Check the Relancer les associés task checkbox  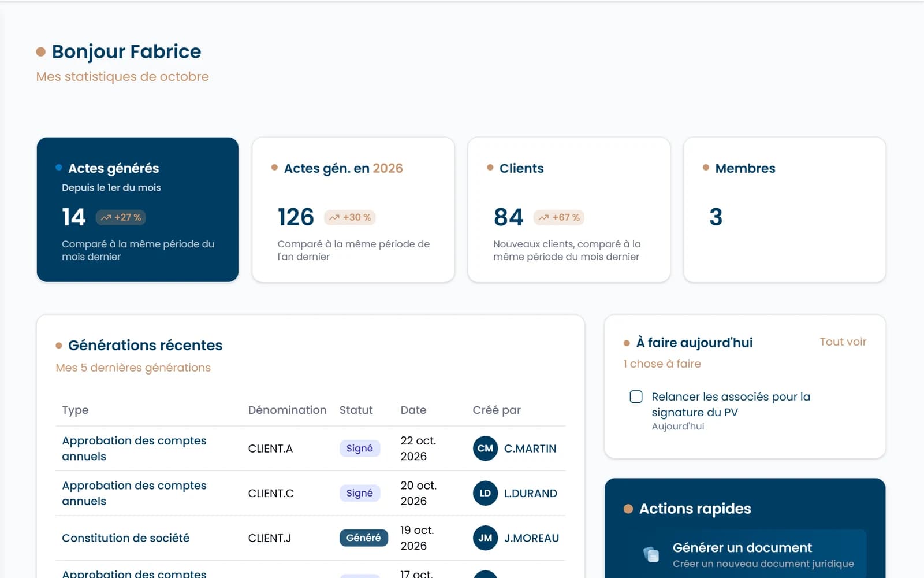(x=636, y=397)
